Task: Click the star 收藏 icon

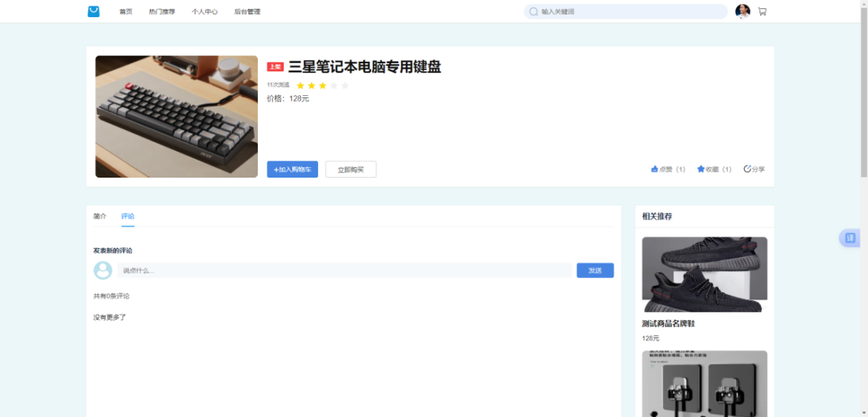Action: [701, 169]
